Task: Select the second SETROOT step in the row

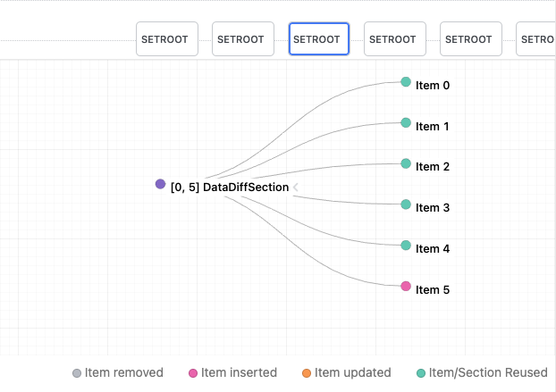Action: point(242,39)
